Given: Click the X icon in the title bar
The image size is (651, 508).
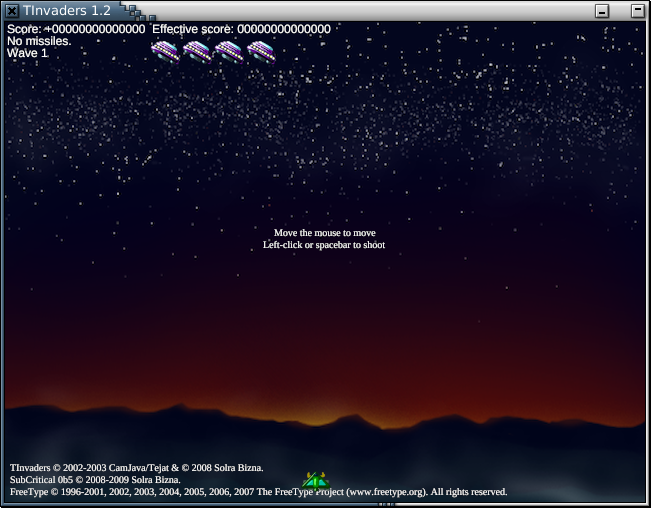Looking at the screenshot, I should [x=11, y=10].
